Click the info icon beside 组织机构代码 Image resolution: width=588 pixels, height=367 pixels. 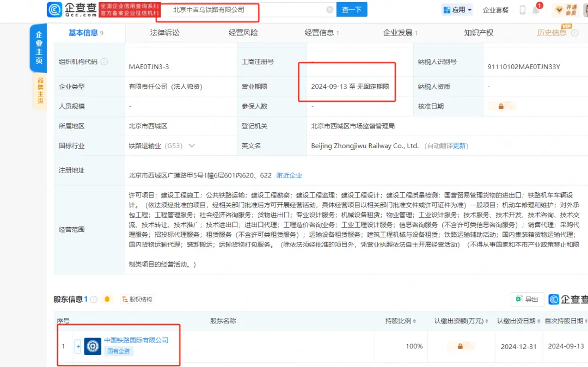click(104, 62)
